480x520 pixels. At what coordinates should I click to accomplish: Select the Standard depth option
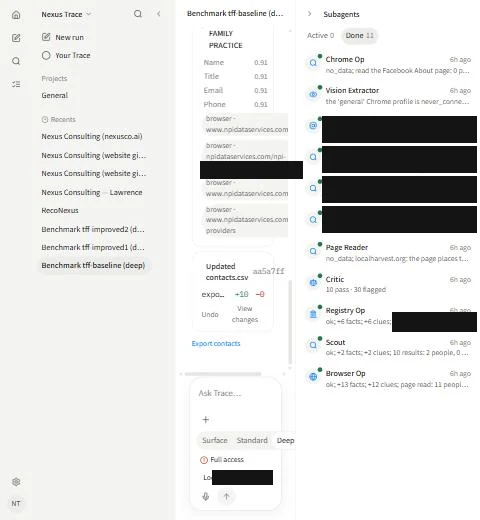252,440
